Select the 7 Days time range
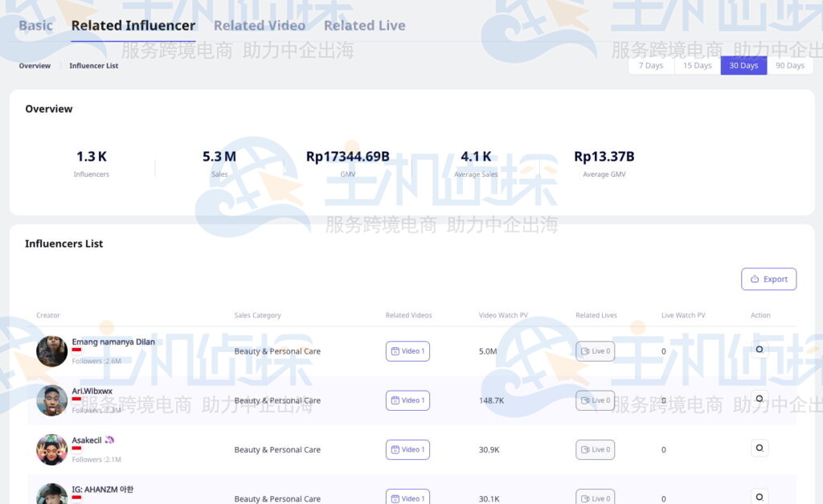The image size is (823, 504). 650,66
